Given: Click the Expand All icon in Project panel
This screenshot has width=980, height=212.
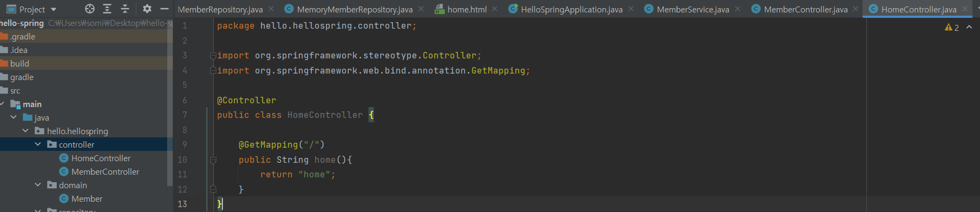Looking at the screenshot, I should 107,9.
